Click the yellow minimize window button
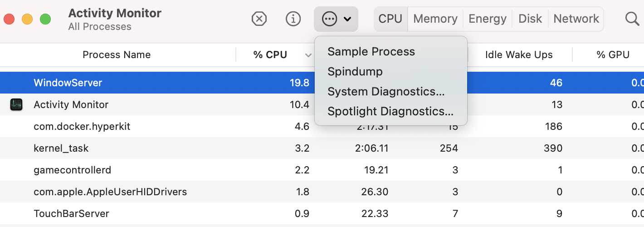Viewport: 644px width, 227px height. 27,20
